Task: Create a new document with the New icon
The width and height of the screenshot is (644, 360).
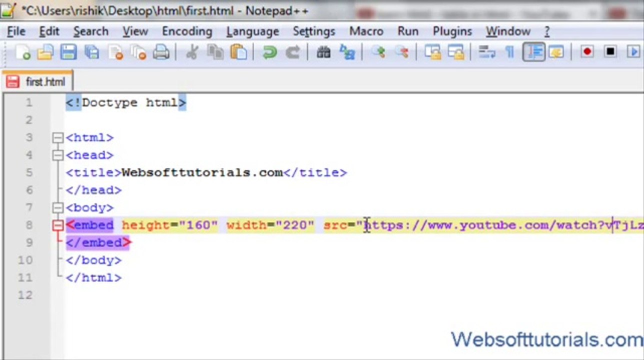Action: (22, 52)
